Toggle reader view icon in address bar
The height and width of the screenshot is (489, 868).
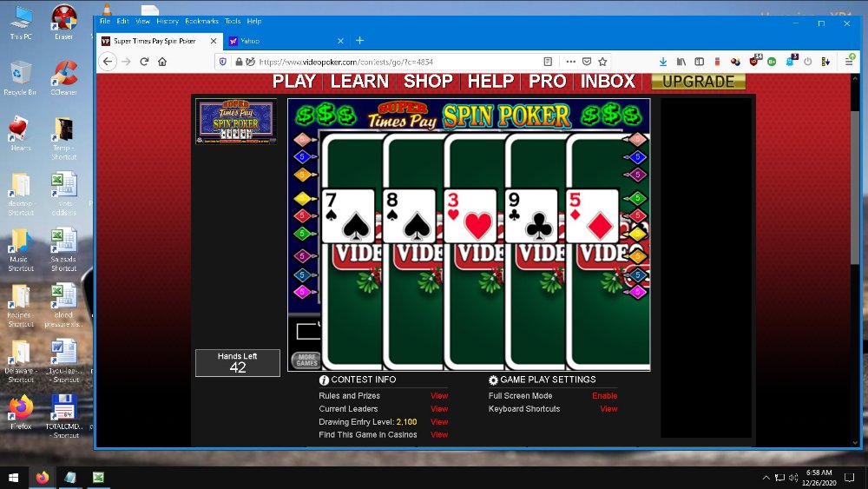[x=548, y=62]
